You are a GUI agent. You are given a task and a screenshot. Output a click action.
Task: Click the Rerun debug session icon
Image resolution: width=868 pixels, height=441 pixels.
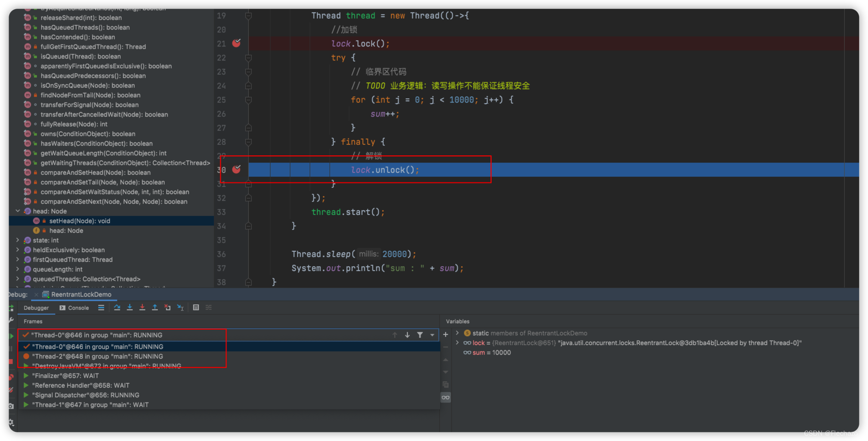(11, 308)
